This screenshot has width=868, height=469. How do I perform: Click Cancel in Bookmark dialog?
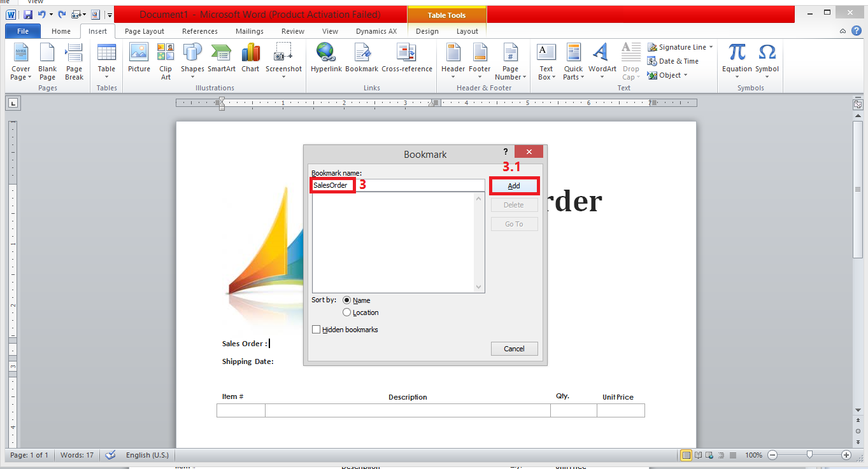[x=514, y=349]
